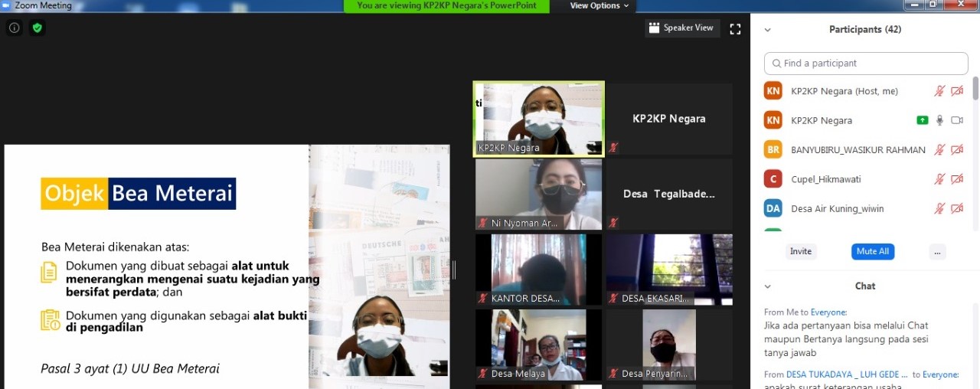The width and height of the screenshot is (980, 389).
Task: Toggle Speaker View layout
Action: (x=681, y=28)
